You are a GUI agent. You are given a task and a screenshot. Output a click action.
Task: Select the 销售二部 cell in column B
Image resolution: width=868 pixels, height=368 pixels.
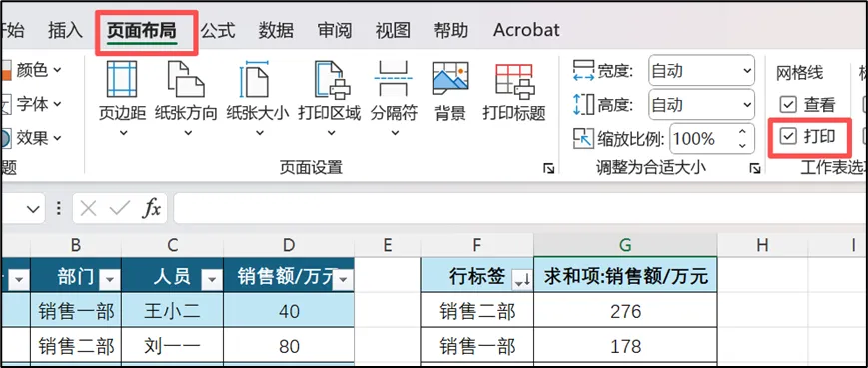click(x=76, y=346)
